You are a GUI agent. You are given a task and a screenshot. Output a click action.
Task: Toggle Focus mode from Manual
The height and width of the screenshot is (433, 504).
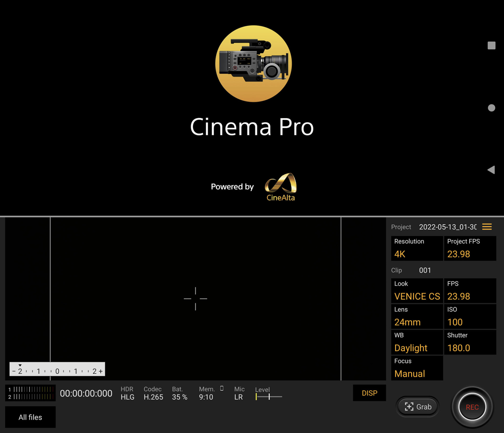click(417, 368)
